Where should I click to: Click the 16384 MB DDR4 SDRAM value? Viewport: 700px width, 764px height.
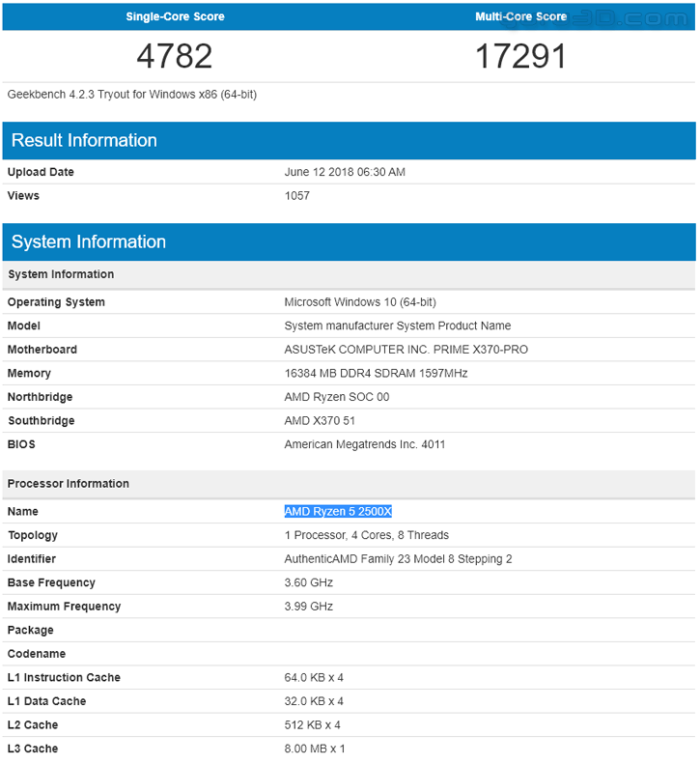point(376,374)
